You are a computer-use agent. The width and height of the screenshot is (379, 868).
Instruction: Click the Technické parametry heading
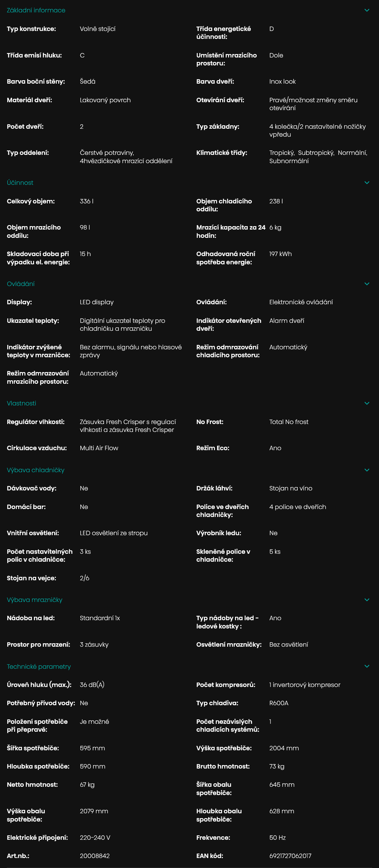click(x=39, y=667)
